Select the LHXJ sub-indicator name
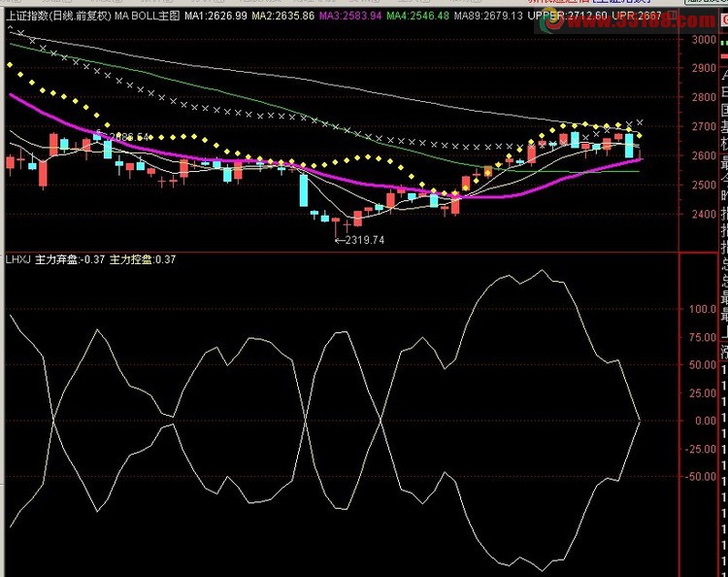Image resolution: width=728 pixels, height=577 pixels. pyautogui.click(x=17, y=259)
